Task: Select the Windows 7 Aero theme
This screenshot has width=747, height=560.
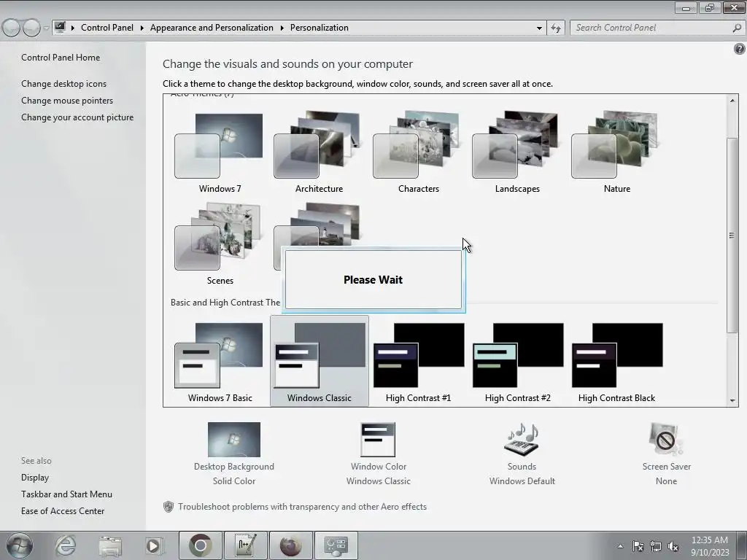Action: coord(220,152)
